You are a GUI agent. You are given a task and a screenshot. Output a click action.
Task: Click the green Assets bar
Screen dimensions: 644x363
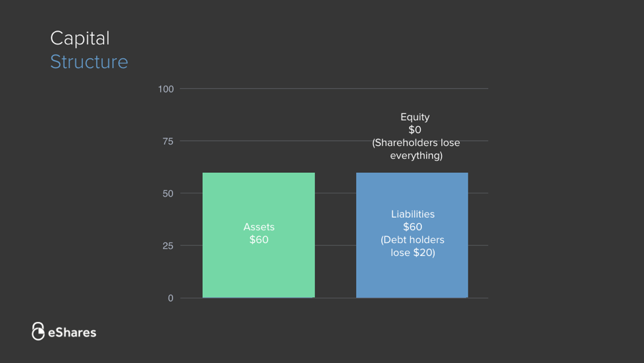(x=258, y=271)
